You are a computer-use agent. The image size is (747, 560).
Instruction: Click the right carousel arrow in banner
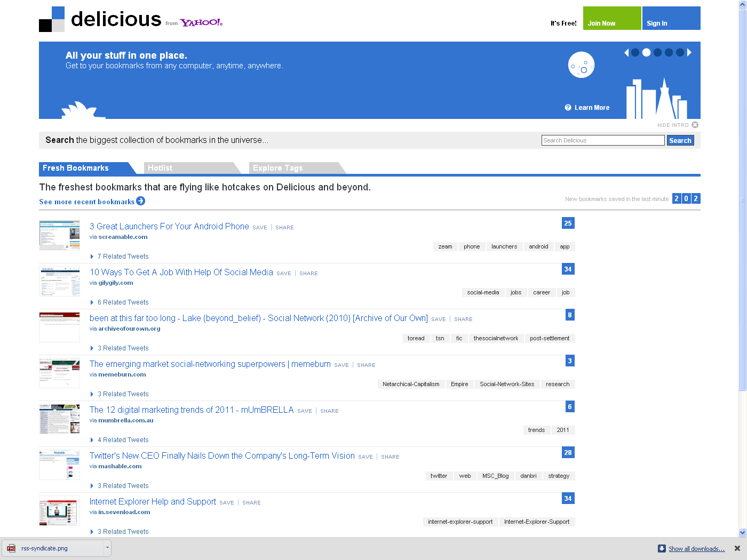689,52
